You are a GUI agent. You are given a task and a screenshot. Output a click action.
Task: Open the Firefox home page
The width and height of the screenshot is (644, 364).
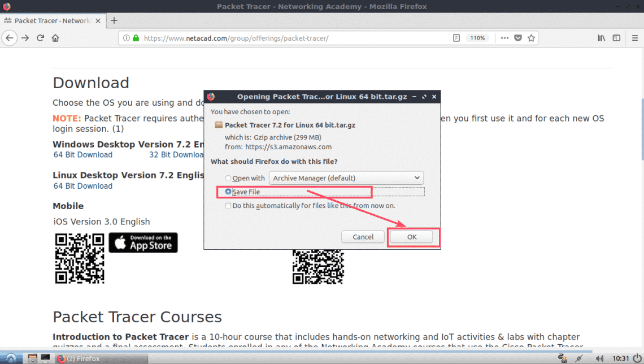point(55,38)
